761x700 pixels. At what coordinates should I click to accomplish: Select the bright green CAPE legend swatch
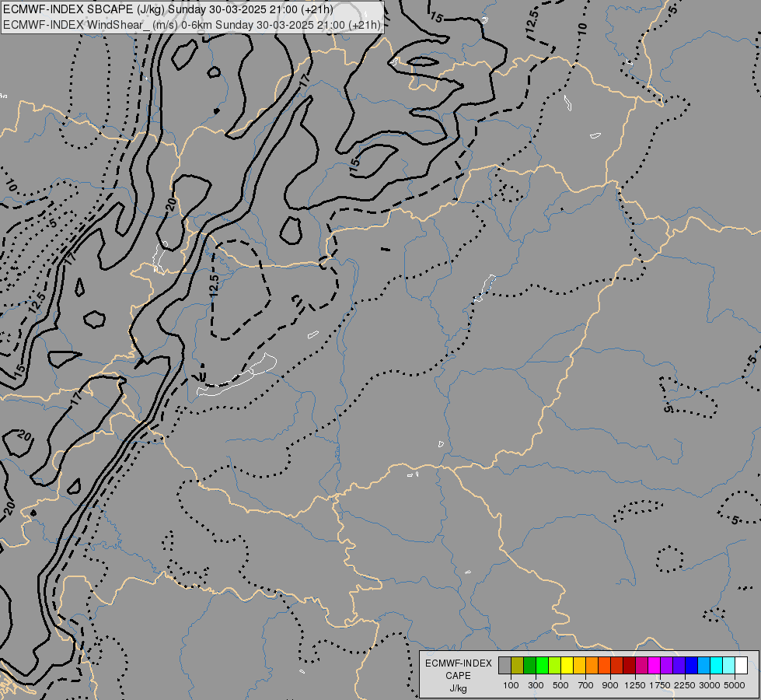point(542,666)
